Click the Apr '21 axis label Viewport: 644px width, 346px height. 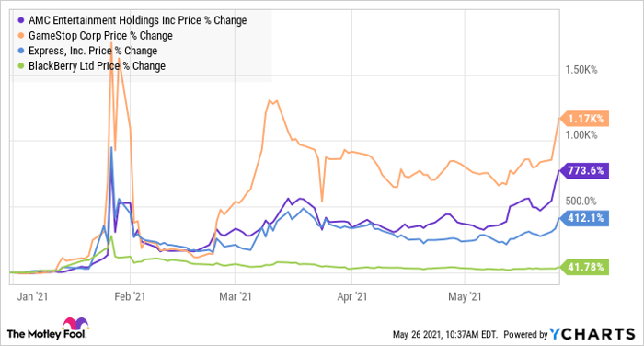pos(352,296)
